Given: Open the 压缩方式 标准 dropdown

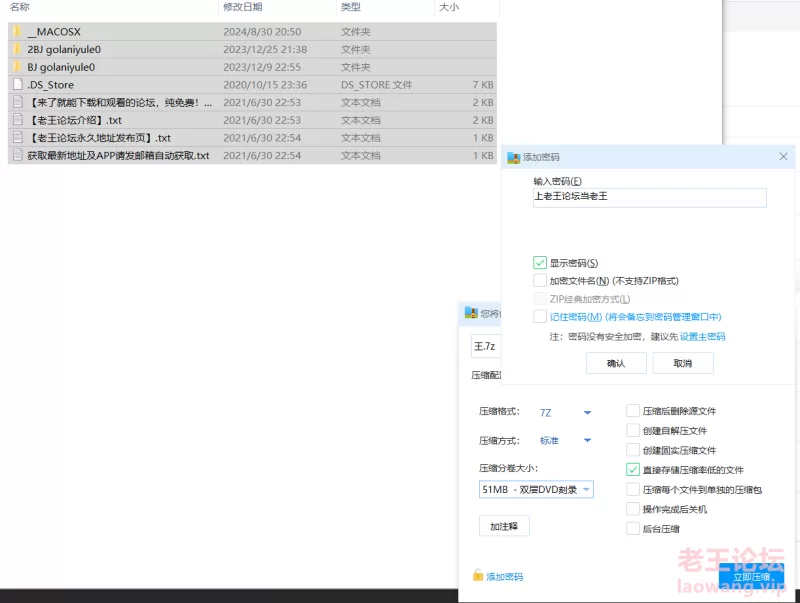Looking at the screenshot, I should pos(565,440).
